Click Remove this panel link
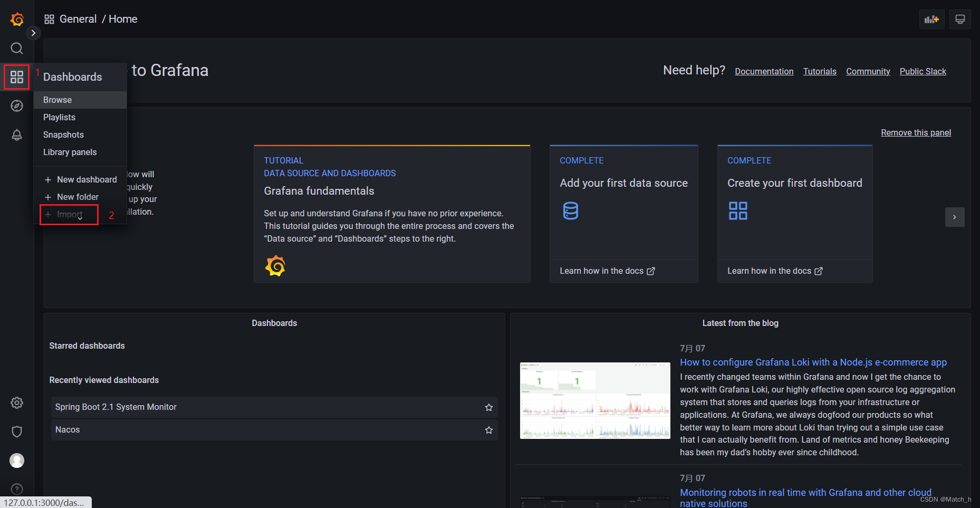The image size is (980, 508). click(916, 133)
